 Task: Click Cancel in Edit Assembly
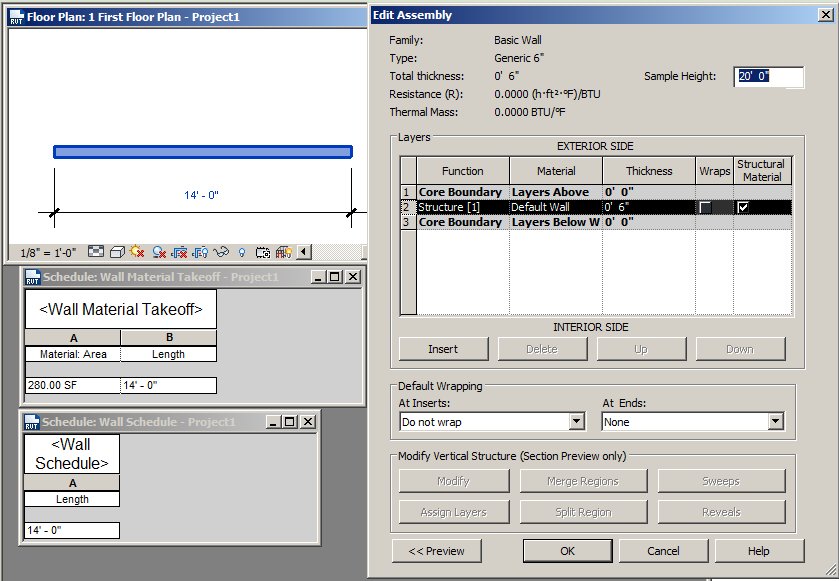[663, 551]
